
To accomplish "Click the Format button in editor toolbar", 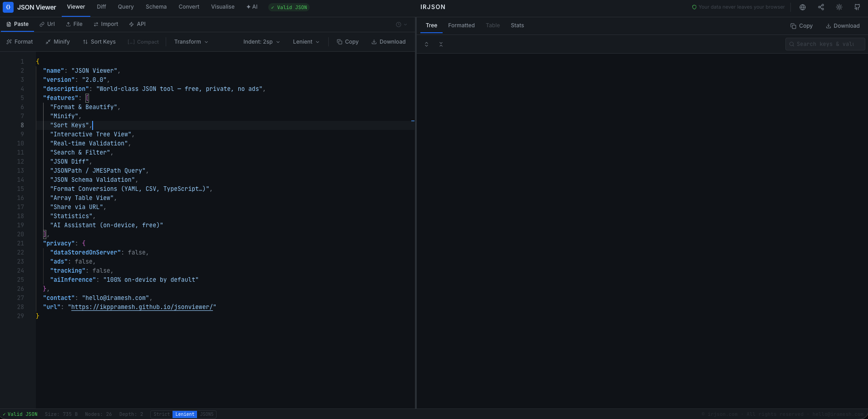I will click(20, 42).
